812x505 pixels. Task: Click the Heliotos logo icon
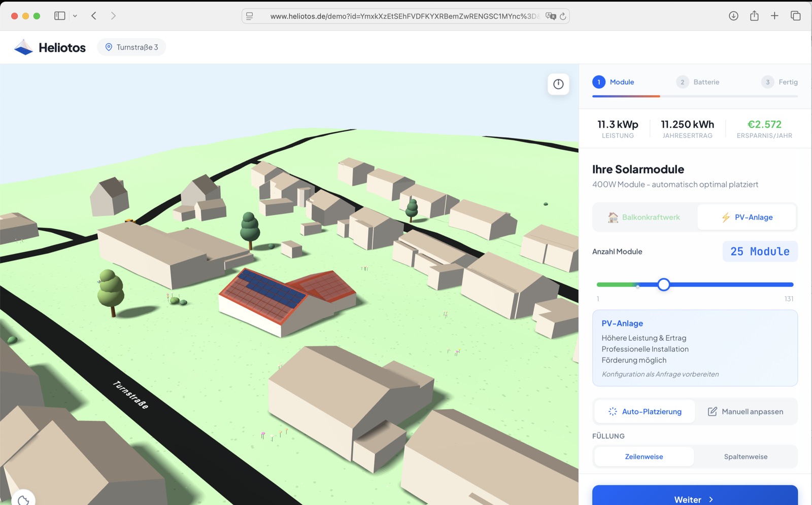(x=23, y=47)
